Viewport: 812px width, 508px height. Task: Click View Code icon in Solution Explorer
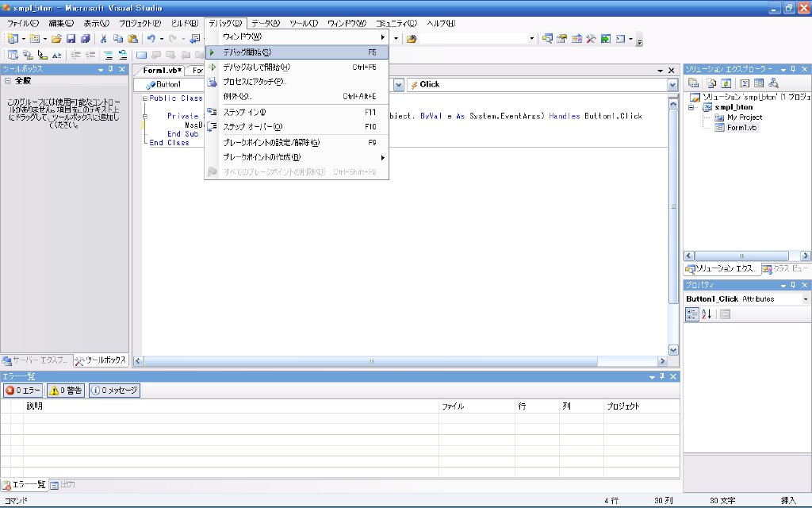point(744,83)
